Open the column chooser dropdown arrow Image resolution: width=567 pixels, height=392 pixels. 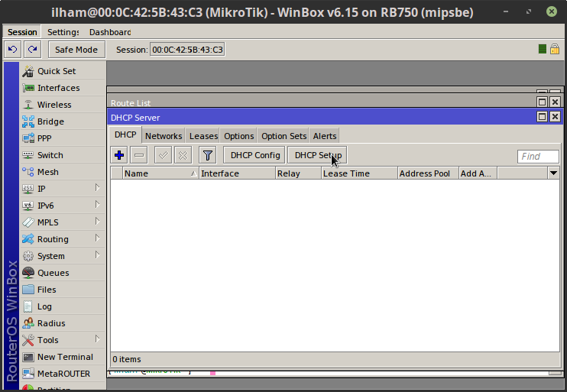553,173
